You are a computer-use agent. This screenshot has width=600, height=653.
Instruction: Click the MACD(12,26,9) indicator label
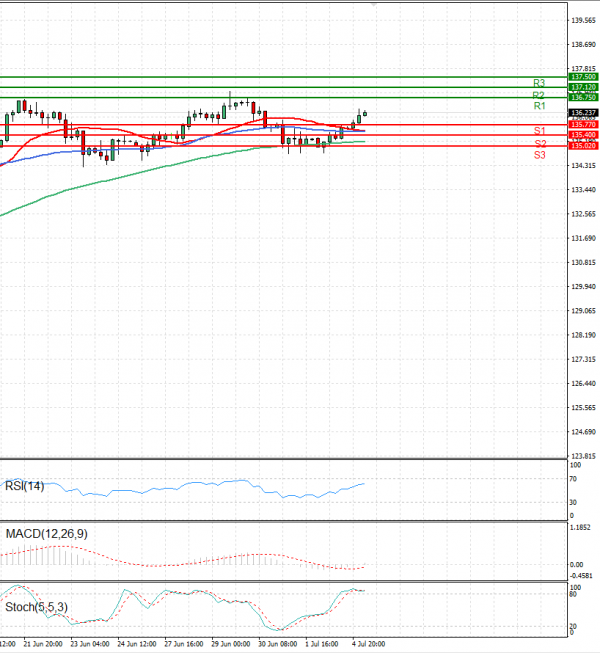point(45,534)
